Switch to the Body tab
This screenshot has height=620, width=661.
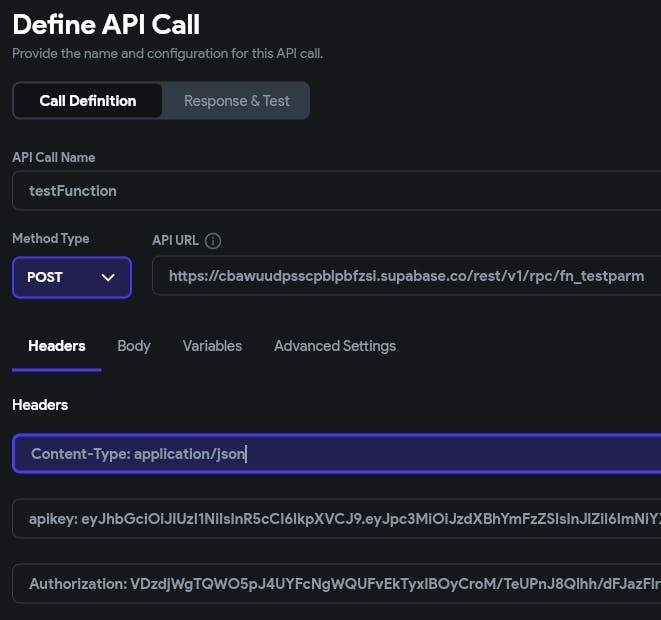(134, 346)
